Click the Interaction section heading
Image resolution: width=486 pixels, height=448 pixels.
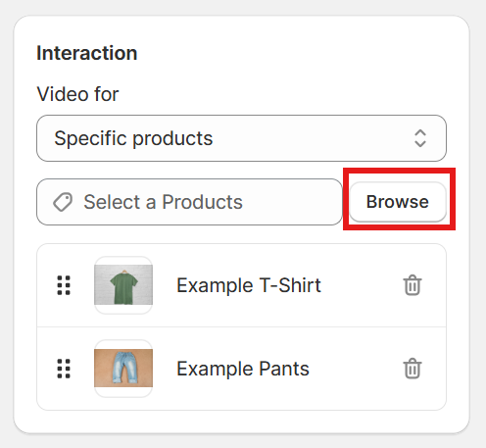[x=87, y=53]
